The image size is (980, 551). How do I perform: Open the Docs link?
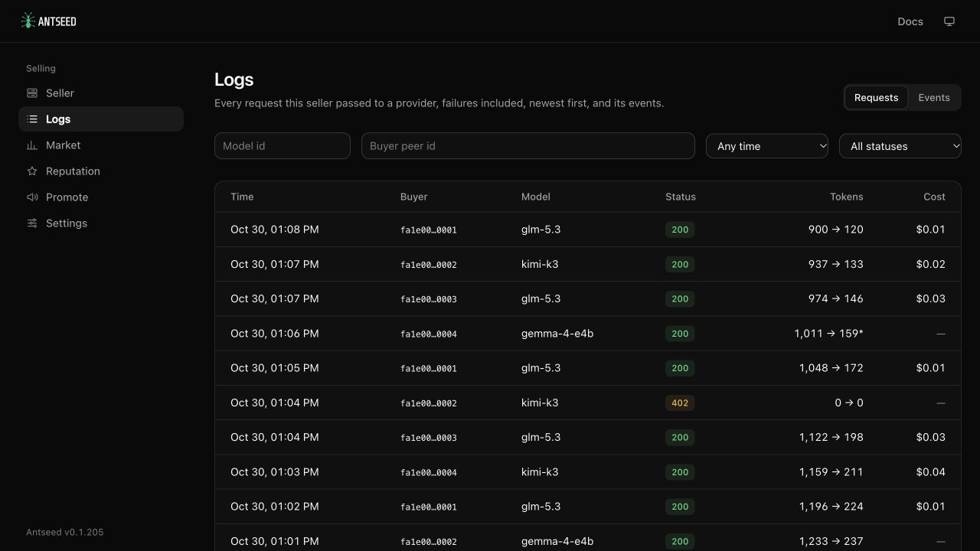[x=910, y=21]
